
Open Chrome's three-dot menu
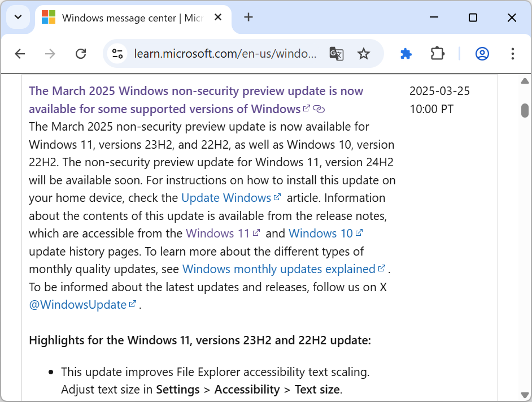[512, 54]
